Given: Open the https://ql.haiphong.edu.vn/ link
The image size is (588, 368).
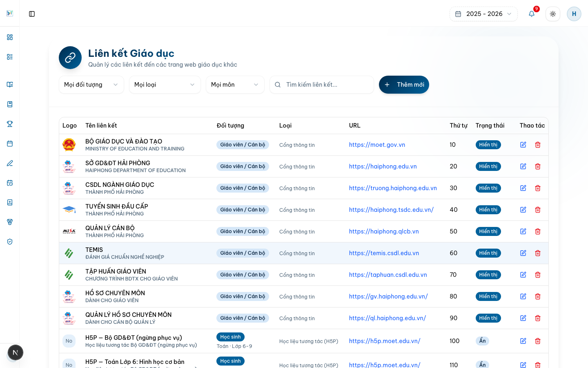Looking at the screenshot, I should 388,318.
